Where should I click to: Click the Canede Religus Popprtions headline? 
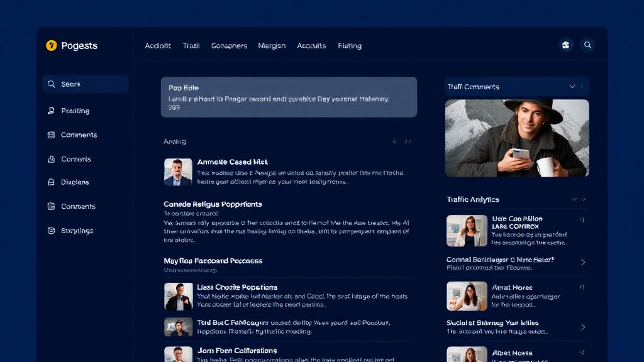(x=212, y=204)
